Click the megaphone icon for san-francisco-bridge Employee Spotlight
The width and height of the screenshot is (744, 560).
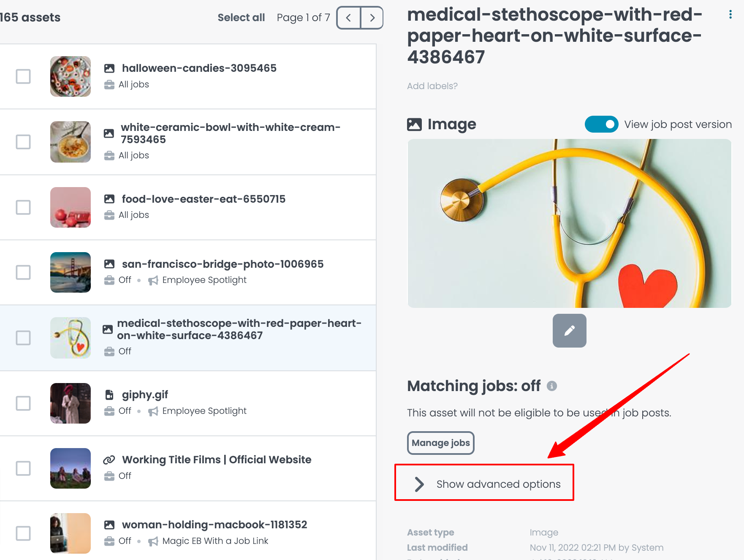(x=153, y=280)
